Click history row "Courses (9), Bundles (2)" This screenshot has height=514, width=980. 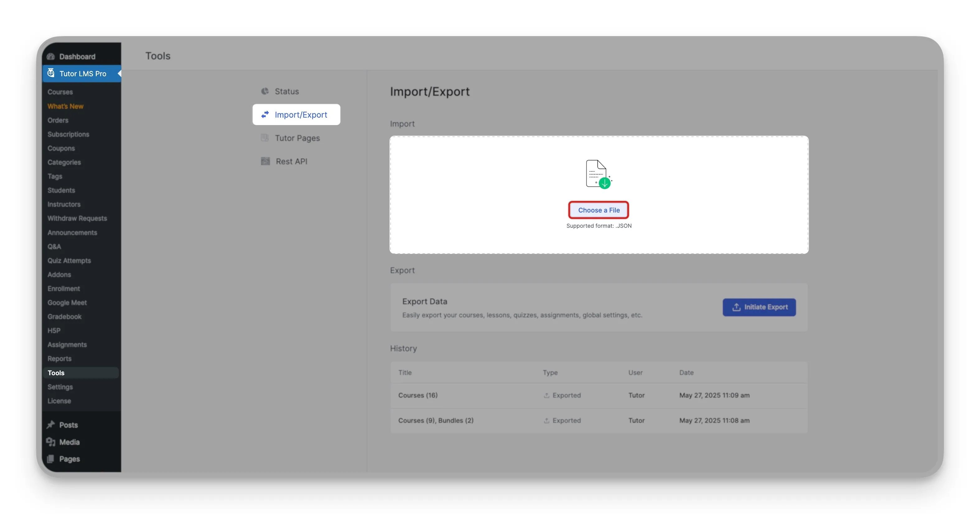[599, 421]
